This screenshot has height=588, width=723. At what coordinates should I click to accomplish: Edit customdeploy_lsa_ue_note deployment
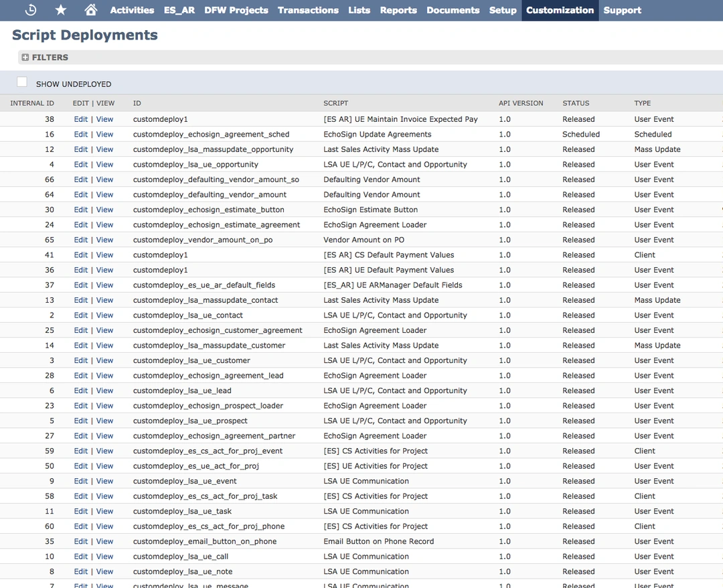(81, 571)
